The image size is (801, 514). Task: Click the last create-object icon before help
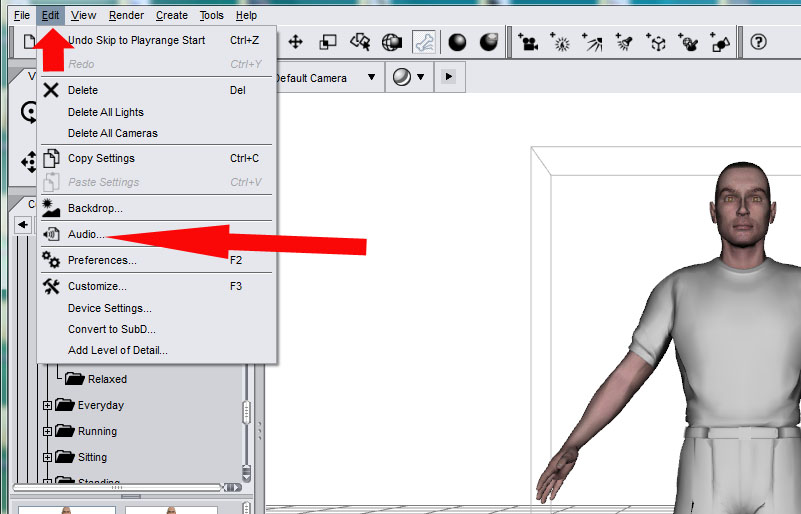click(x=720, y=42)
